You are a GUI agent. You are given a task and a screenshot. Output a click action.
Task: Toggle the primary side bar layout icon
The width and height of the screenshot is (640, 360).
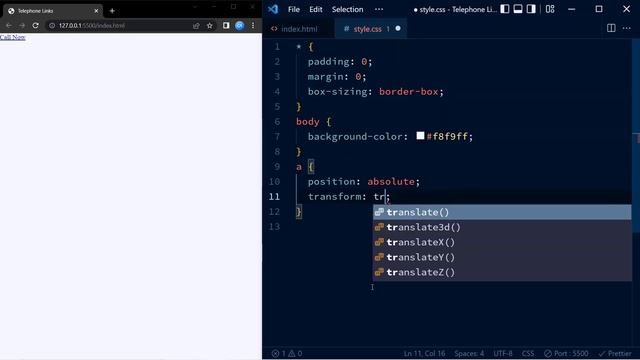pos(505,9)
